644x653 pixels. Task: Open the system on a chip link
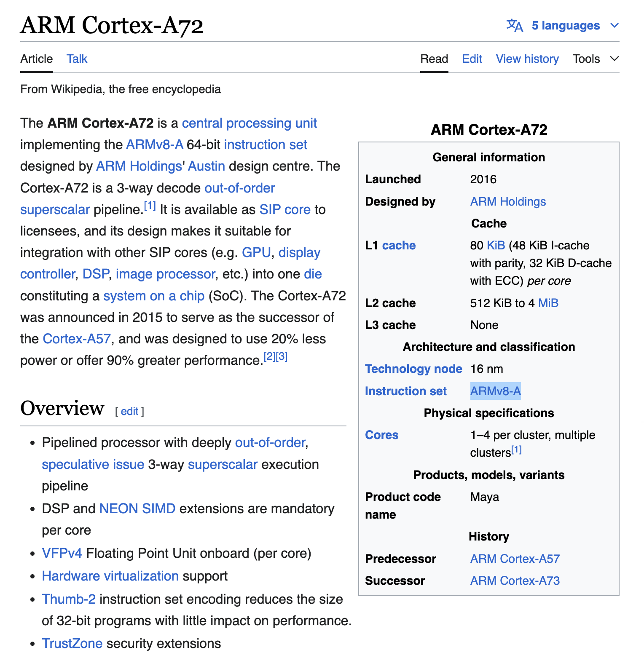point(154,296)
